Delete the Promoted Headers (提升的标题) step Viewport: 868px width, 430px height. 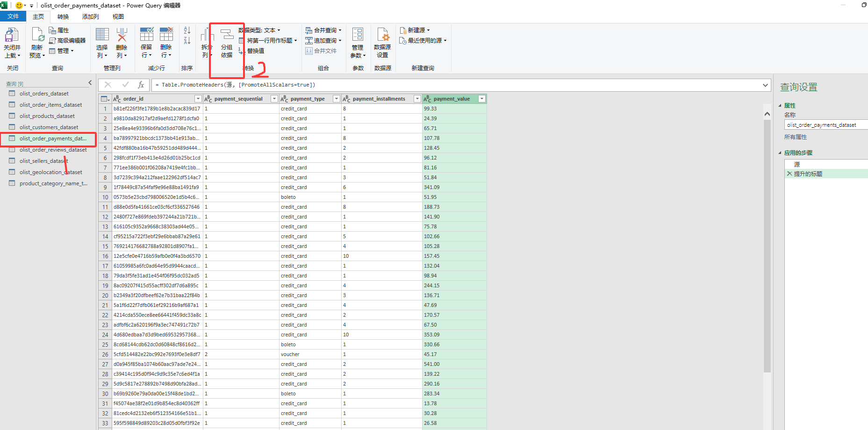click(789, 174)
